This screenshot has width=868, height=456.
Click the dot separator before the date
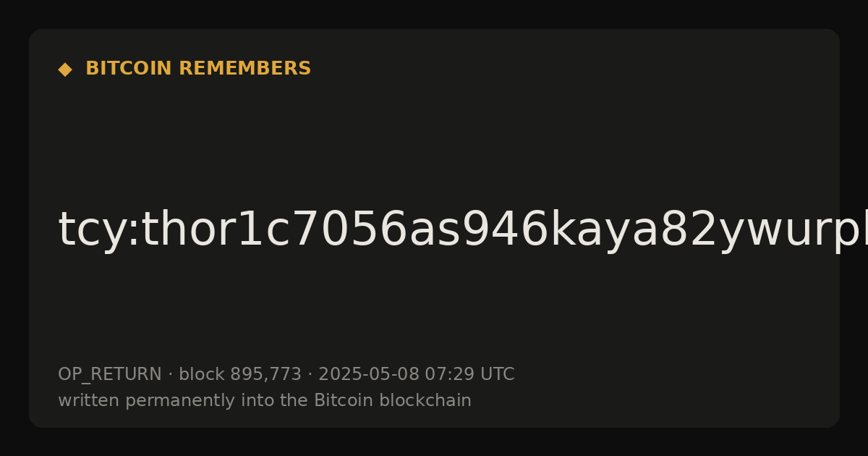tap(310, 375)
